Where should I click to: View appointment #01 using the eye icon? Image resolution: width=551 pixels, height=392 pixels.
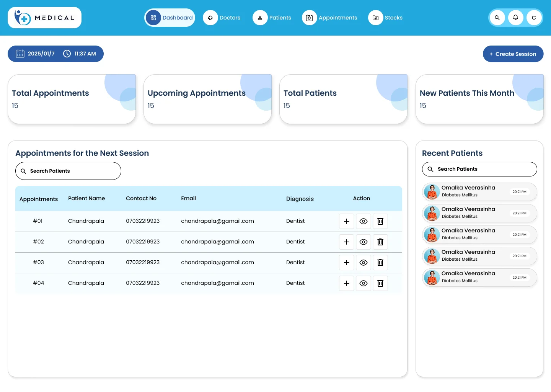pyautogui.click(x=364, y=221)
